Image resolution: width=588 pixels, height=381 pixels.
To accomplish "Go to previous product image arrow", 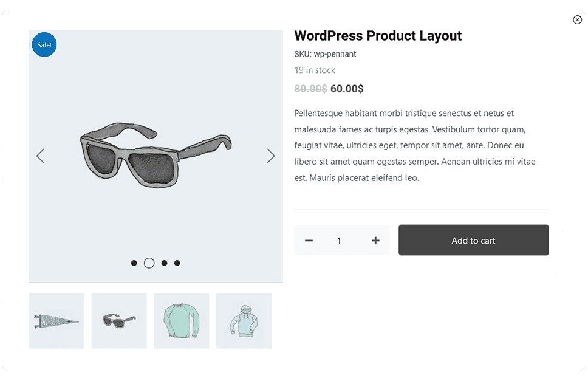I will point(40,156).
